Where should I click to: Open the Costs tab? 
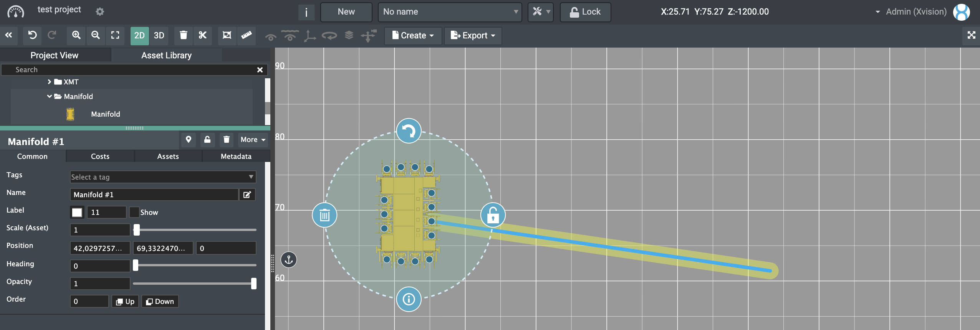100,156
